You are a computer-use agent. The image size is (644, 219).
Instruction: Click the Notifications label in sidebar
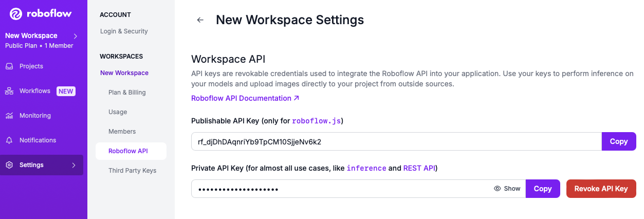[x=38, y=140]
